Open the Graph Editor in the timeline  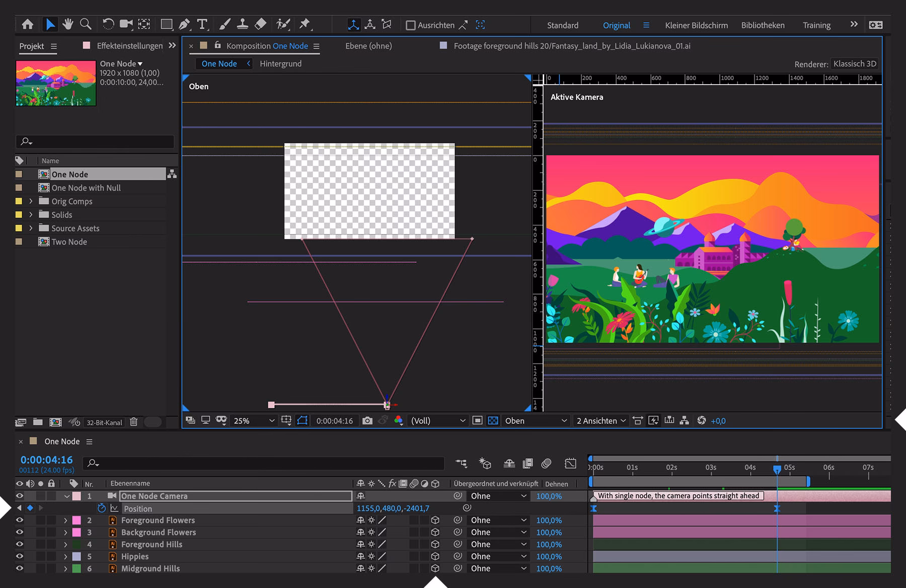click(570, 464)
